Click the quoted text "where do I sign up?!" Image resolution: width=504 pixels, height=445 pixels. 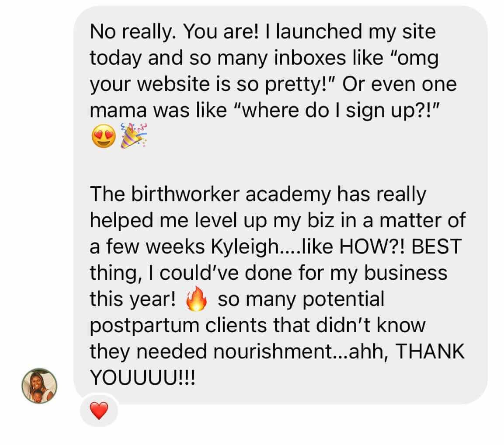[337, 110]
